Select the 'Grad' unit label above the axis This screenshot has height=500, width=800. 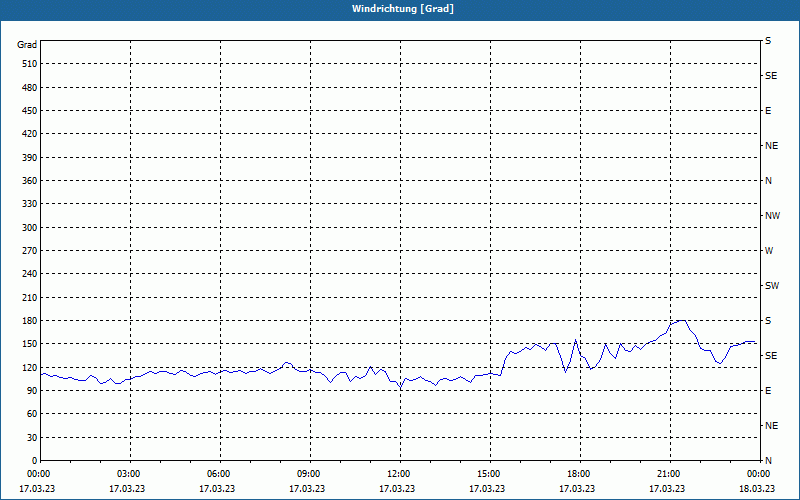(27, 45)
